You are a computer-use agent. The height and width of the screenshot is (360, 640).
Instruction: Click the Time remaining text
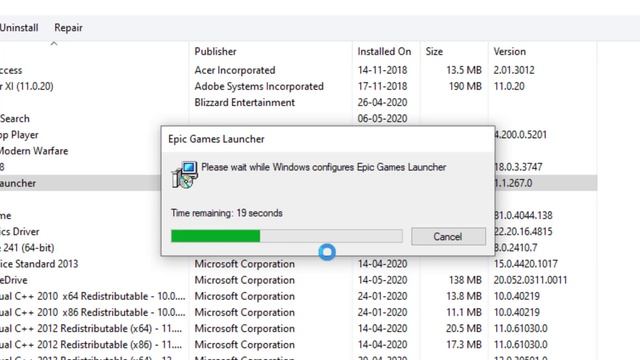click(x=227, y=213)
